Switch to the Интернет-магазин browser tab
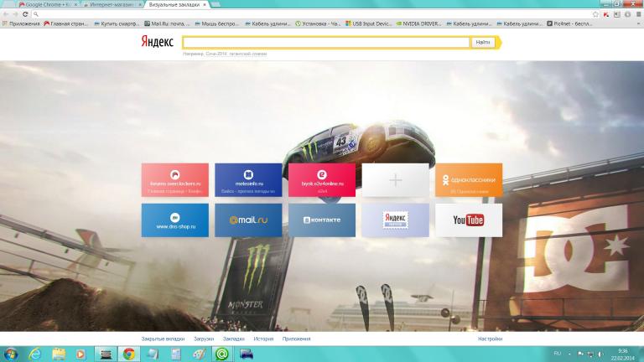Image resolution: width=644 pixels, height=362 pixels. (x=111, y=4)
